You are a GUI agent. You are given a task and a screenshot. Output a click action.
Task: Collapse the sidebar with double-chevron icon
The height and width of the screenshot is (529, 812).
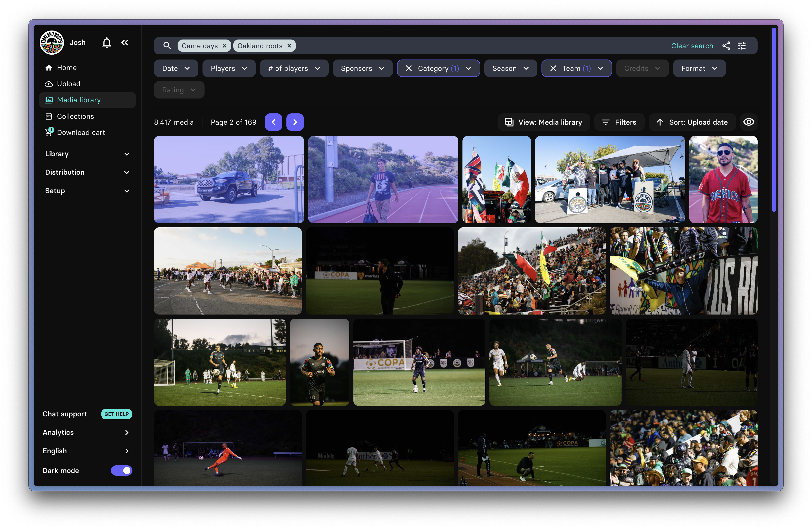pos(125,43)
